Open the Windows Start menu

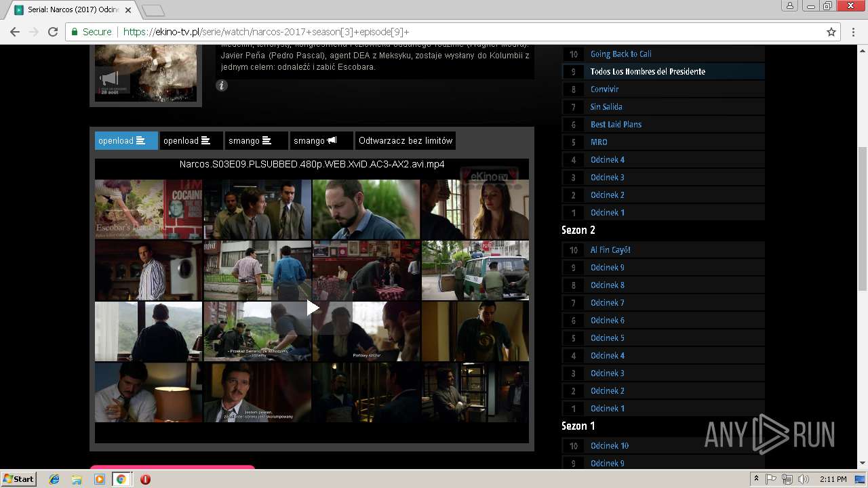19,479
